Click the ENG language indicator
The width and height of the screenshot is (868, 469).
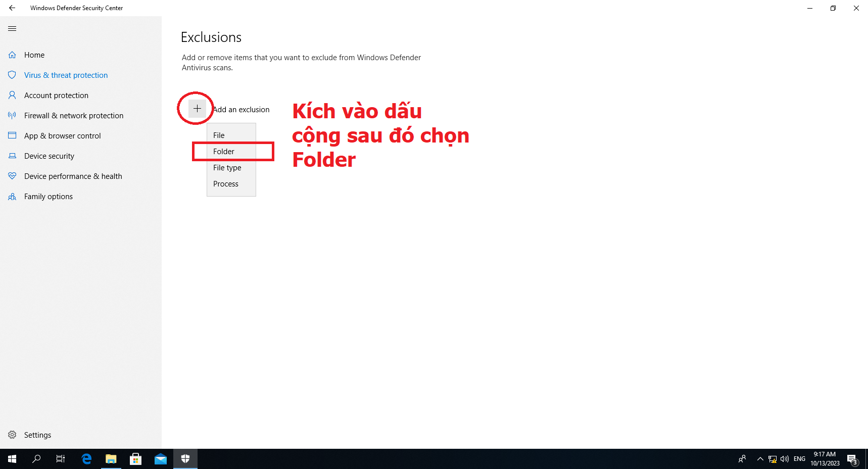tap(799, 459)
